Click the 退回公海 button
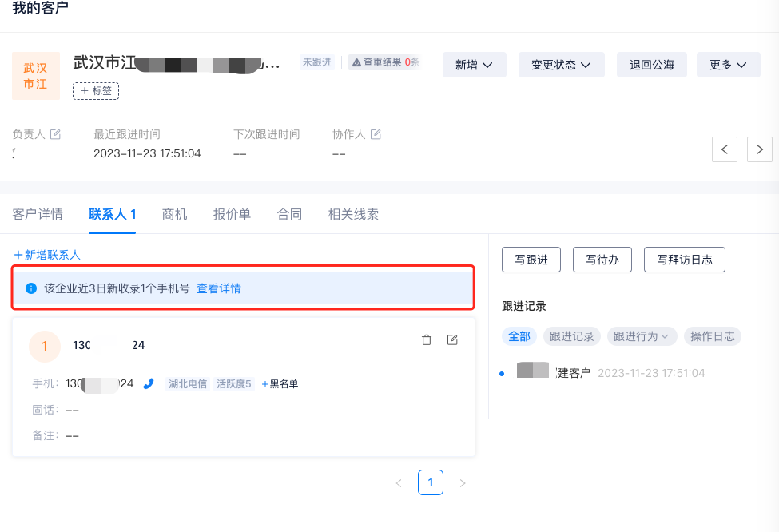 click(x=651, y=65)
